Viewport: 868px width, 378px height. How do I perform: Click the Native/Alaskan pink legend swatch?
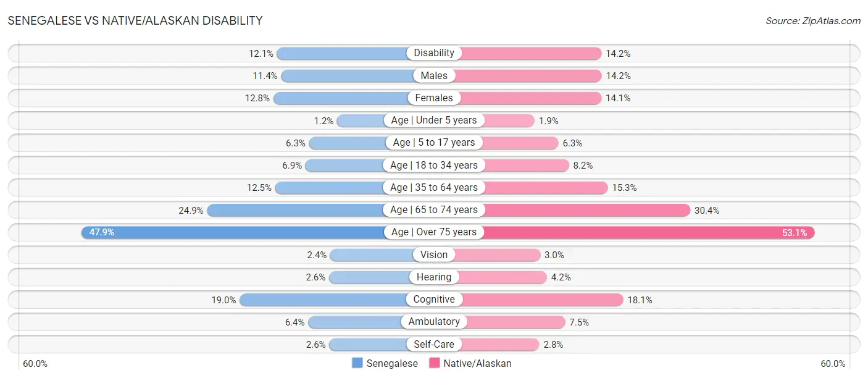(434, 363)
